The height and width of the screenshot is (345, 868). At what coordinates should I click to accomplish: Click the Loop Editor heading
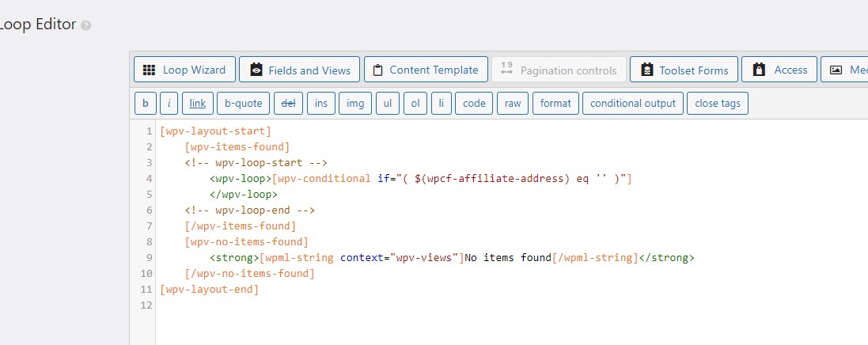(38, 25)
